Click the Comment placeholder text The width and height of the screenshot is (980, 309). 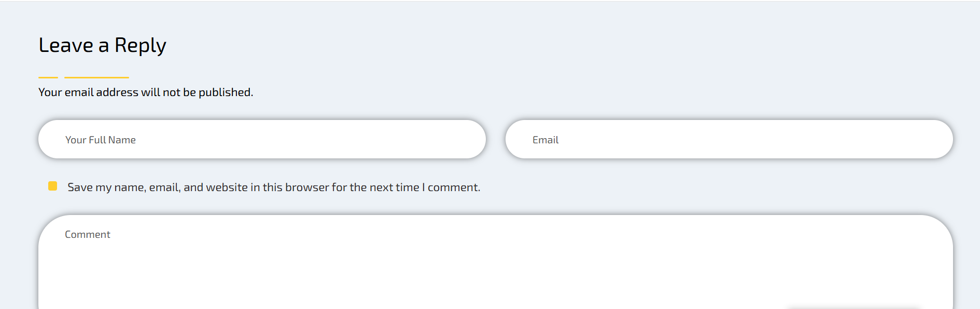(x=87, y=234)
